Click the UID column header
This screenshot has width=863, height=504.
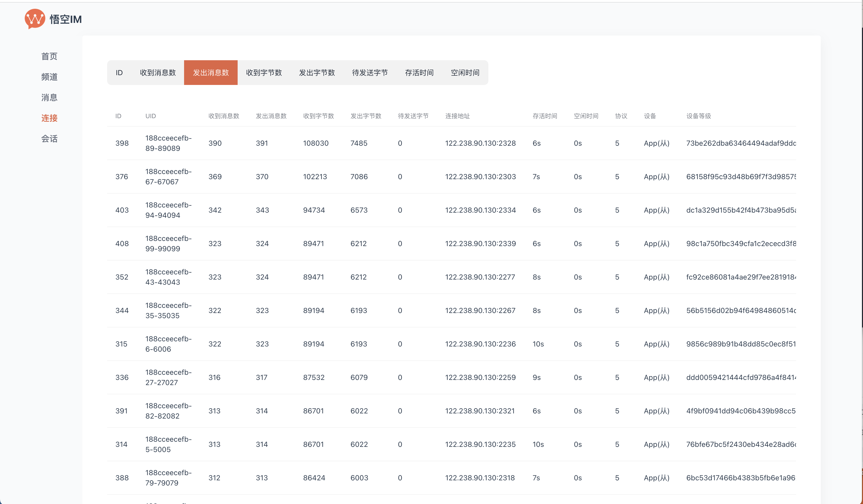(x=150, y=116)
